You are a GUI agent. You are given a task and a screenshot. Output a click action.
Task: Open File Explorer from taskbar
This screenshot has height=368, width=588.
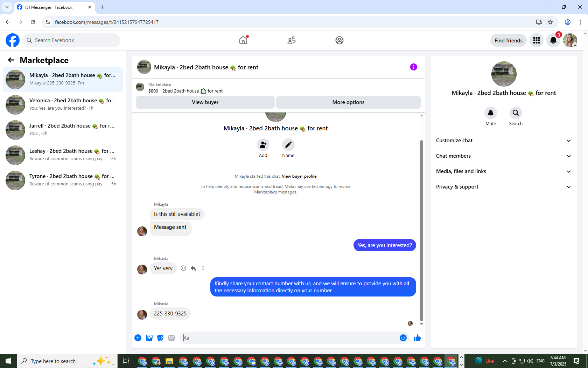point(169,361)
